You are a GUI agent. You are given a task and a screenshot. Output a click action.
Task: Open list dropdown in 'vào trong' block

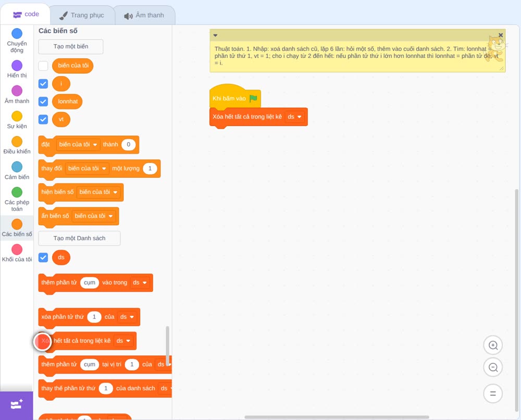(140, 283)
